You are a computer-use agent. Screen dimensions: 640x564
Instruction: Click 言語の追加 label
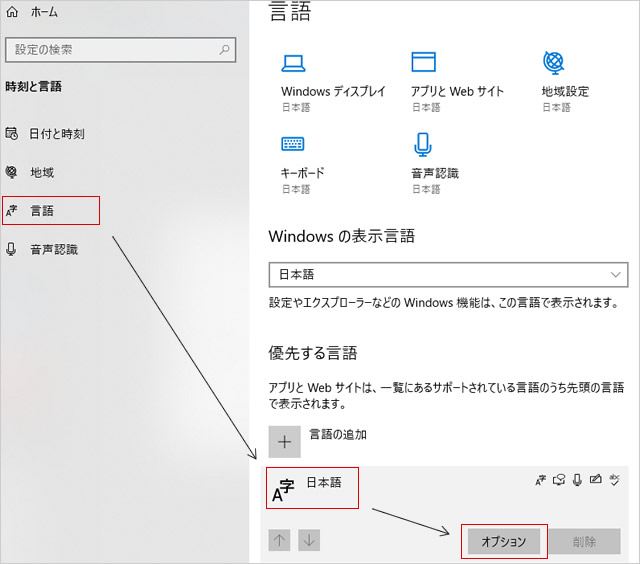pyautogui.click(x=338, y=434)
